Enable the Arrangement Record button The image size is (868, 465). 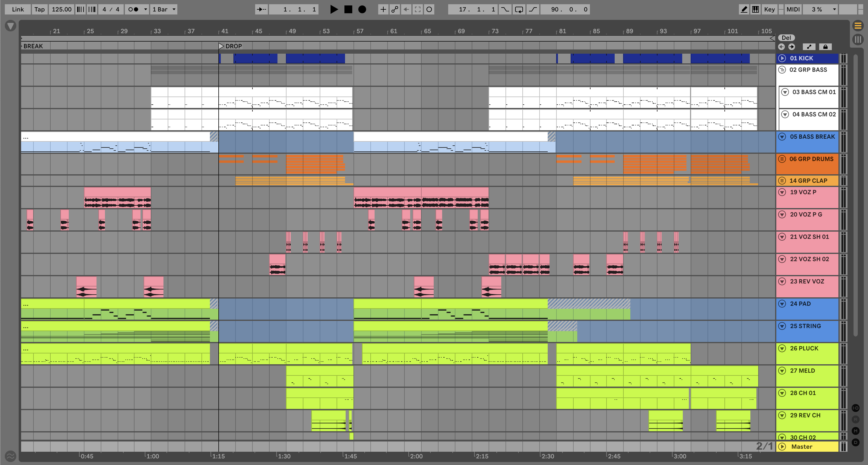tap(362, 9)
